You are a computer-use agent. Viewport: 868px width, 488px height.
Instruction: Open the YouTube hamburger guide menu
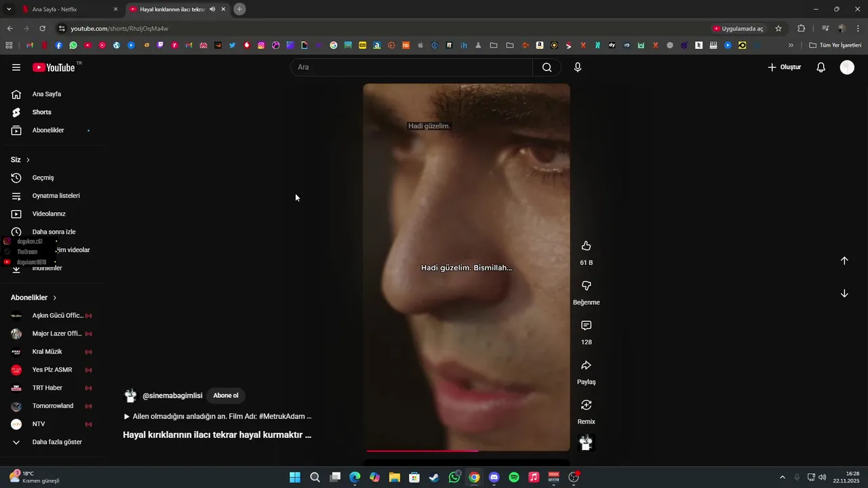coord(16,67)
